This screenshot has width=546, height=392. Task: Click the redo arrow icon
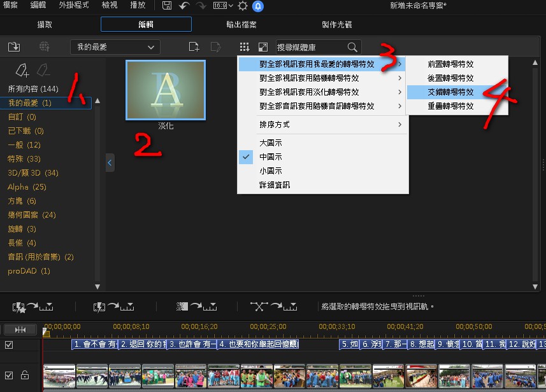201,6
